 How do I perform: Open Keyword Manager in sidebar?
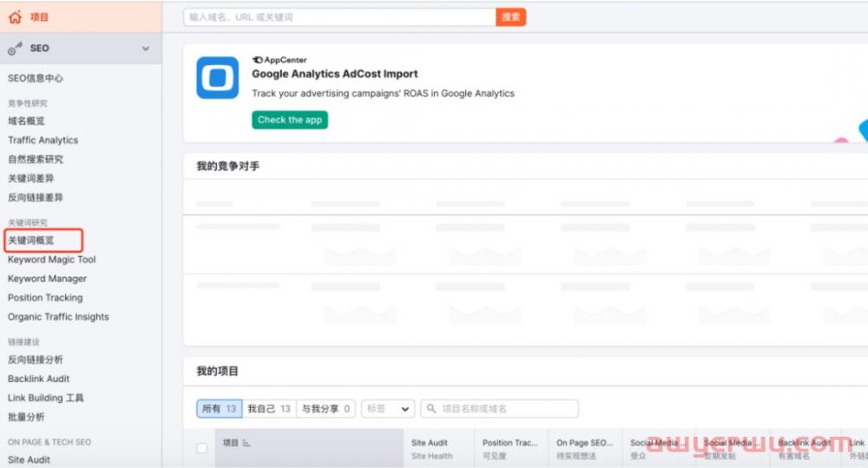click(x=47, y=279)
